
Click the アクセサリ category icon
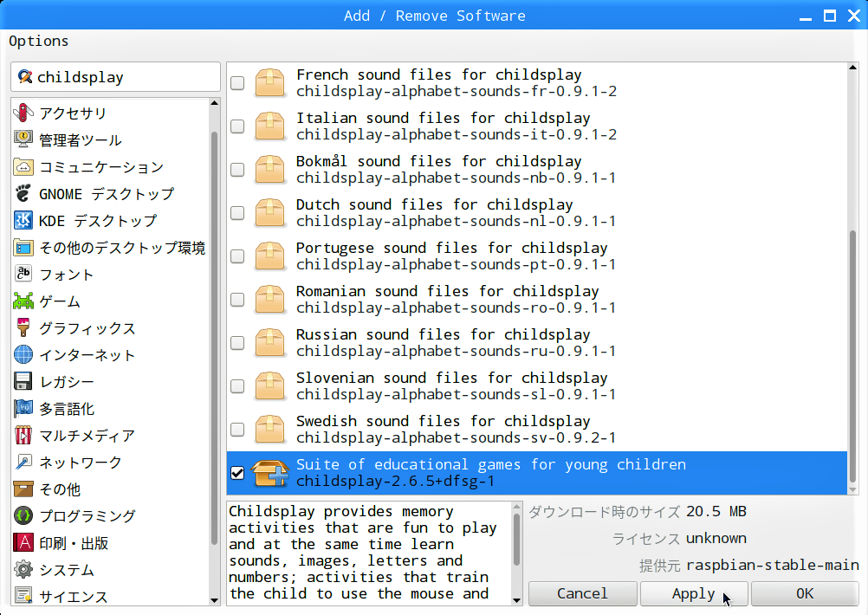23,113
